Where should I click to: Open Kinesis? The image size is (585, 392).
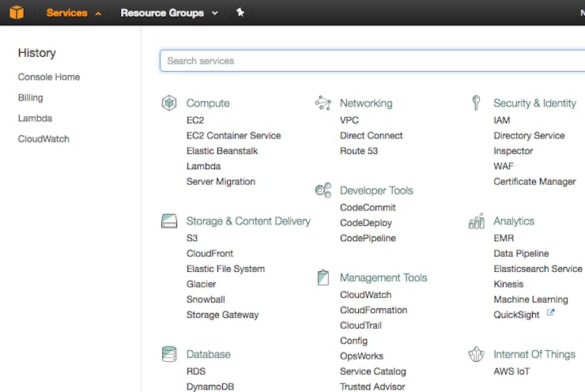coord(508,284)
